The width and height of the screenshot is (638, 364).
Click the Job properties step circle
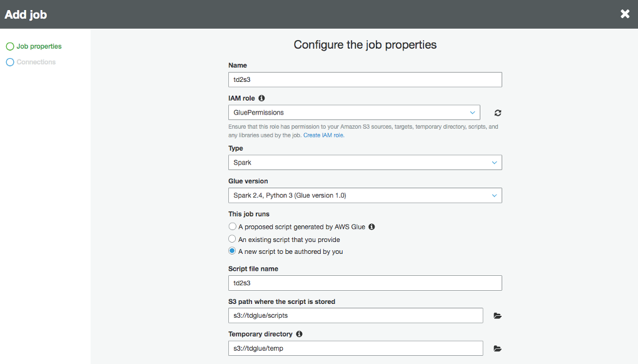click(x=10, y=46)
